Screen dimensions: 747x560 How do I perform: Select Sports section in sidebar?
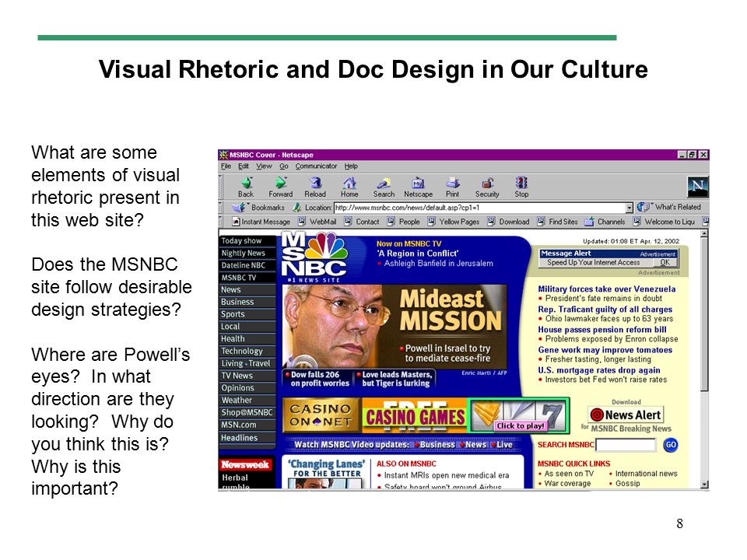247,315
